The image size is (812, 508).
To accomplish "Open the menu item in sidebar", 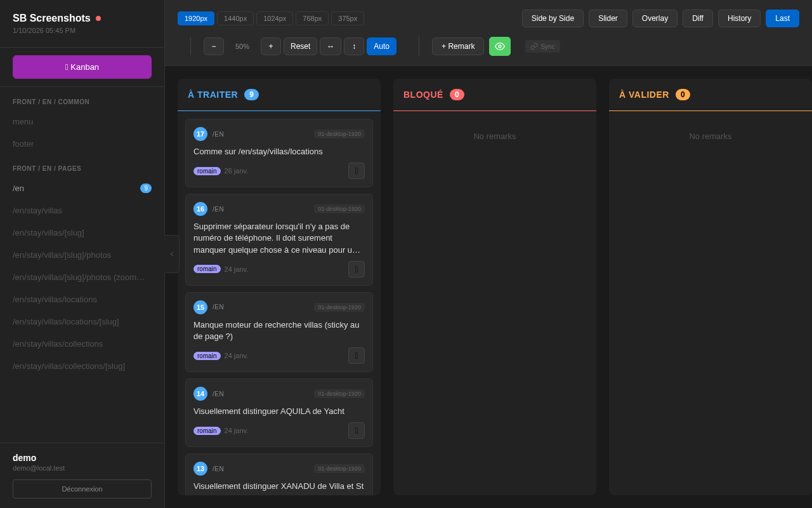I will click(82, 121).
